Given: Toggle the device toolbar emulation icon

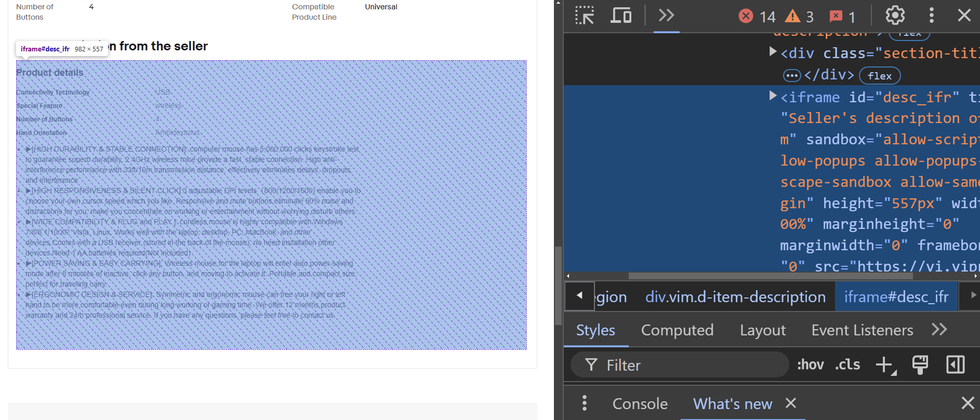Looking at the screenshot, I should (x=621, y=16).
